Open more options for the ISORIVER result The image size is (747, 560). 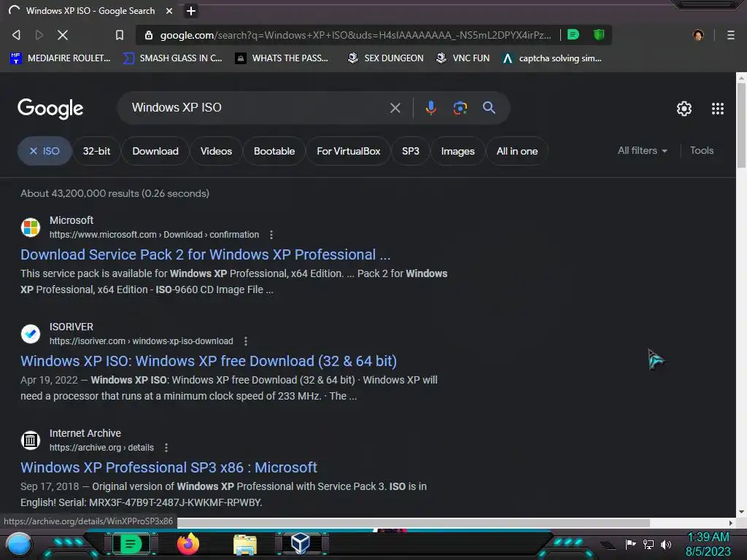click(245, 341)
